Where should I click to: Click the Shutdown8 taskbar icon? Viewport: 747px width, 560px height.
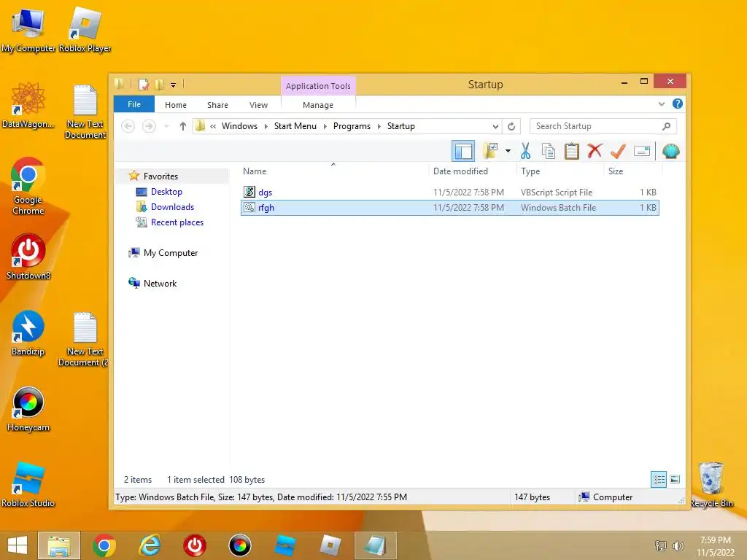tap(195, 545)
